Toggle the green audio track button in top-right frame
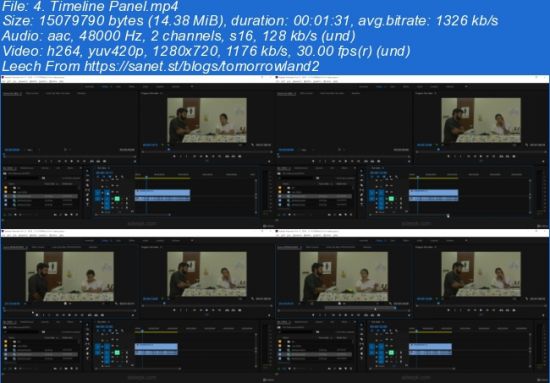 click(x=391, y=199)
